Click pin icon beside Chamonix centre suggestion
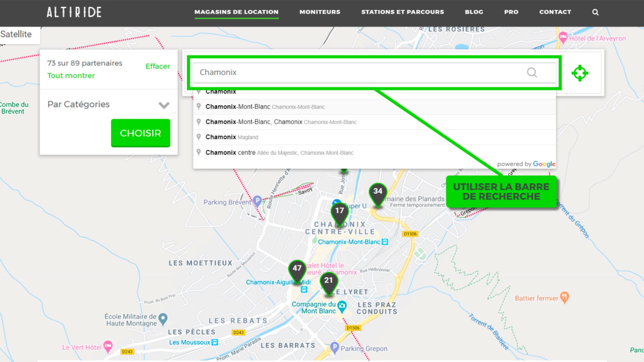 [199, 153]
